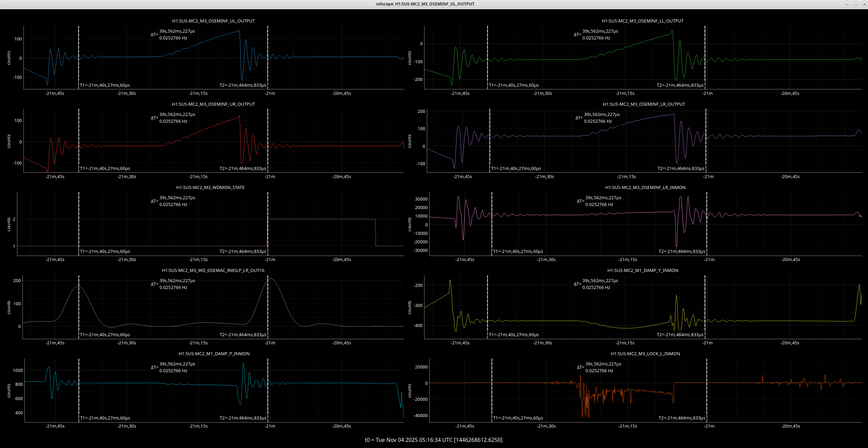This screenshot has height=448, width=868.
Task: Click T1 cursor label in LOCK_L_INMON plot
Action: [518, 418]
